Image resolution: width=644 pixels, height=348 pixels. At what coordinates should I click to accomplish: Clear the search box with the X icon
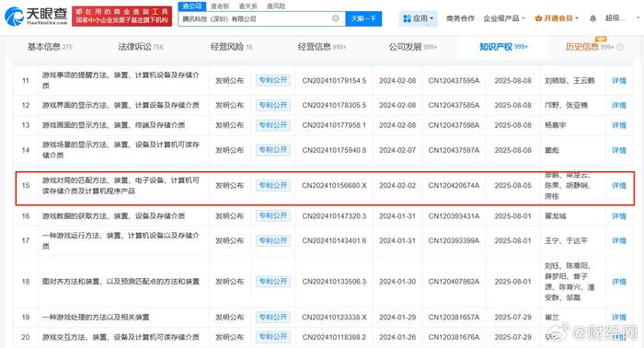click(x=336, y=18)
